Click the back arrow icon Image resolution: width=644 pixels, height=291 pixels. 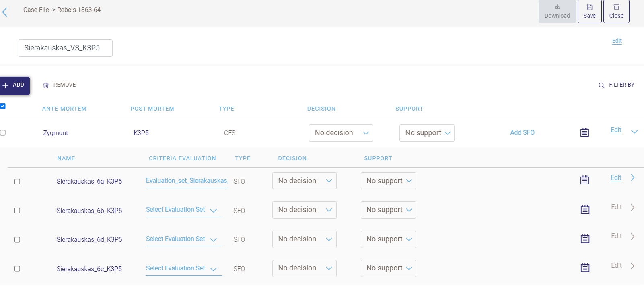coord(5,12)
